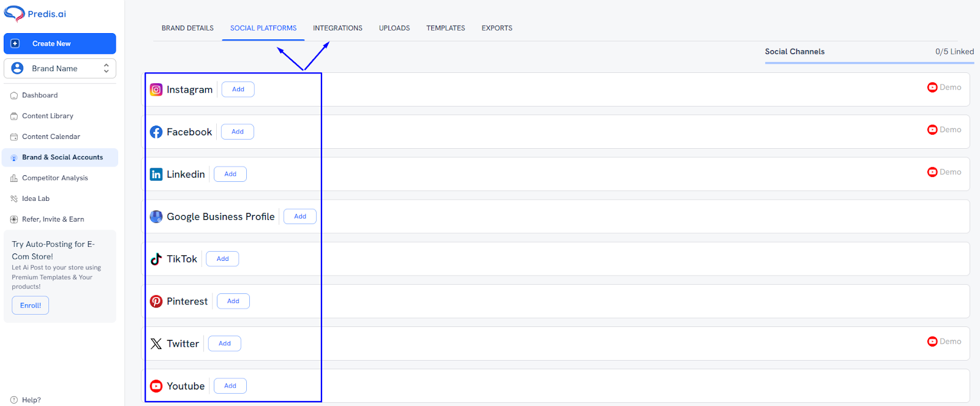The height and width of the screenshot is (406, 980).
Task: Go to the Uploads tab
Action: 394,28
